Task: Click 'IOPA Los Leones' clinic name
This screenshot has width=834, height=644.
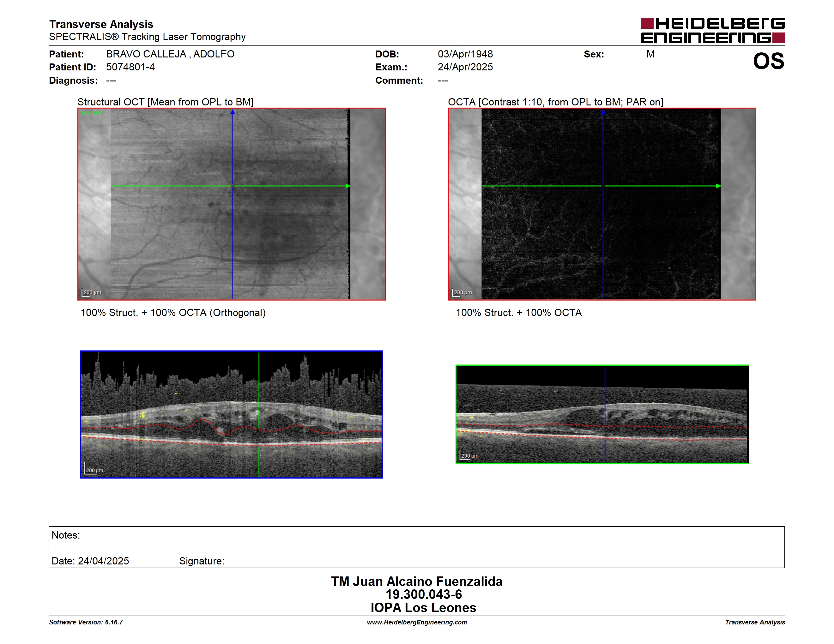Action: [423, 608]
